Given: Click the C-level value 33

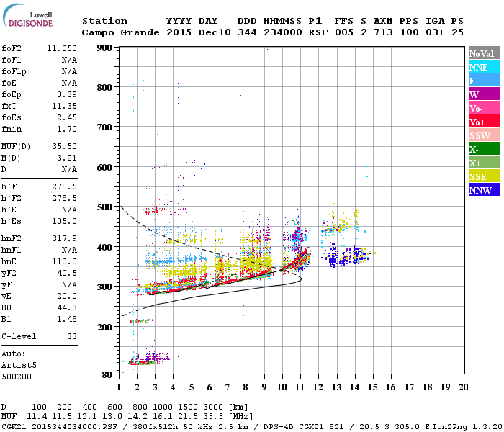Looking at the screenshot, I should pyautogui.click(x=72, y=336).
